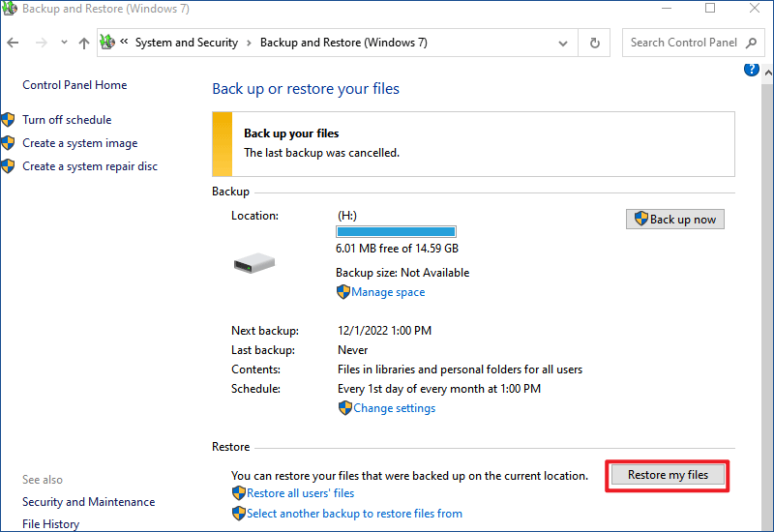Open File History link

point(51,524)
